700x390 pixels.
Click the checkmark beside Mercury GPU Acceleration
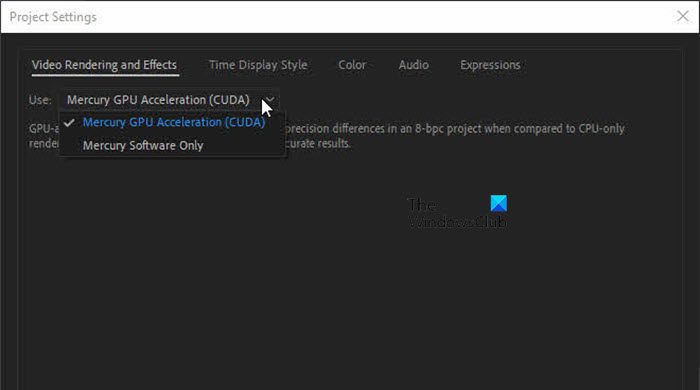tap(69, 122)
